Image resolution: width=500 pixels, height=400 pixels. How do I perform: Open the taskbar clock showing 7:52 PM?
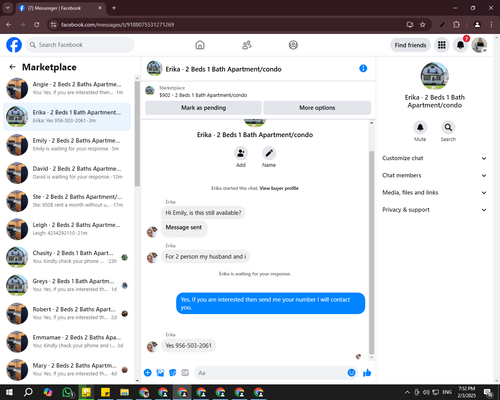[x=466, y=392]
